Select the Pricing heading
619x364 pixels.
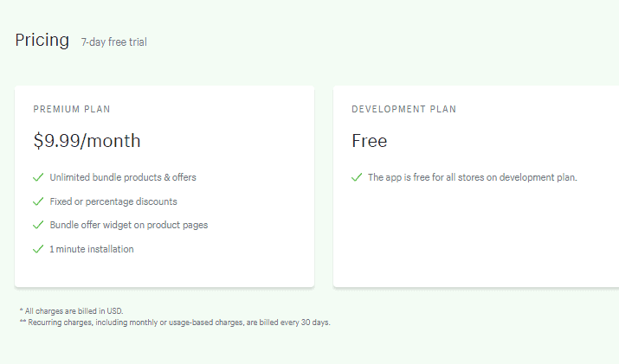(x=42, y=41)
